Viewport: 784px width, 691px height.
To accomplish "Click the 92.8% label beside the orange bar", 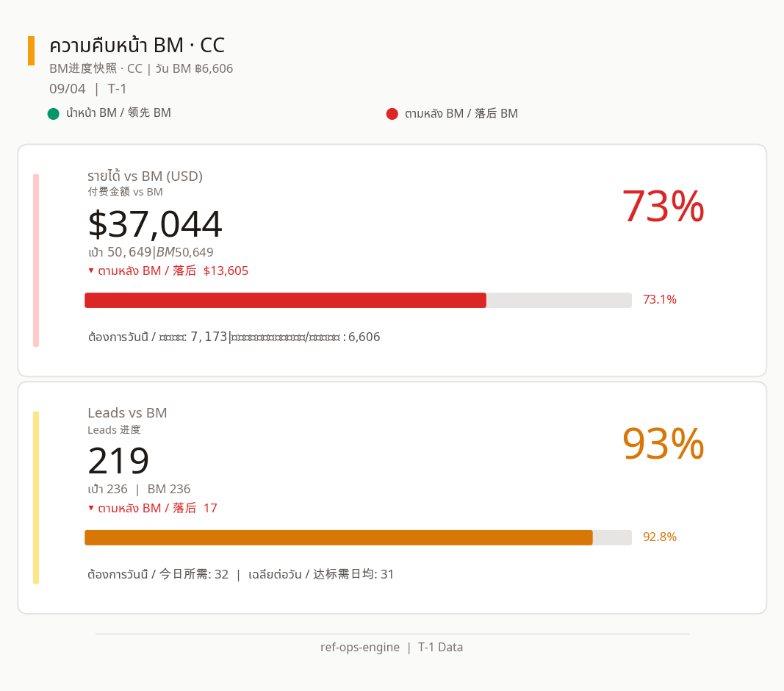I will 660,537.
